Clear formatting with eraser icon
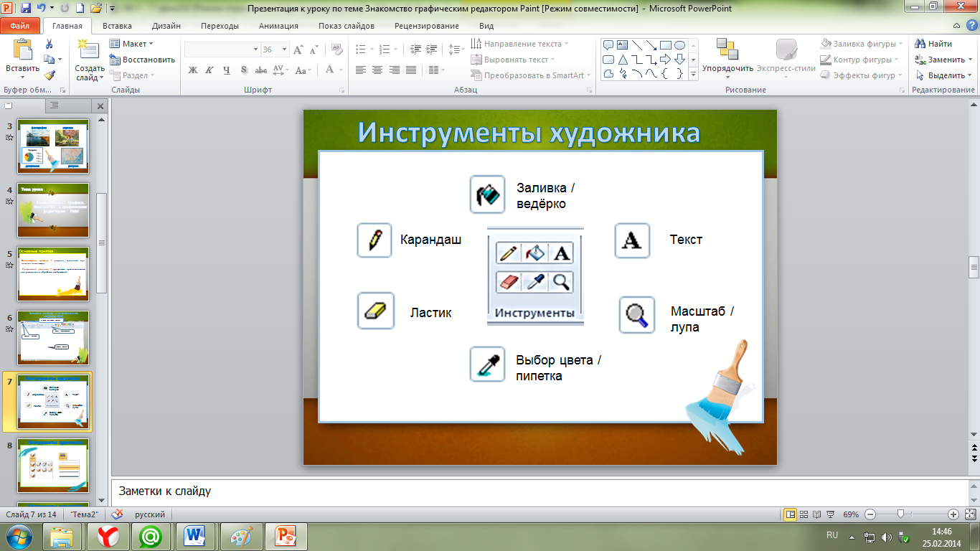Viewport: 980px width, 551px height. tap(336, 50)
